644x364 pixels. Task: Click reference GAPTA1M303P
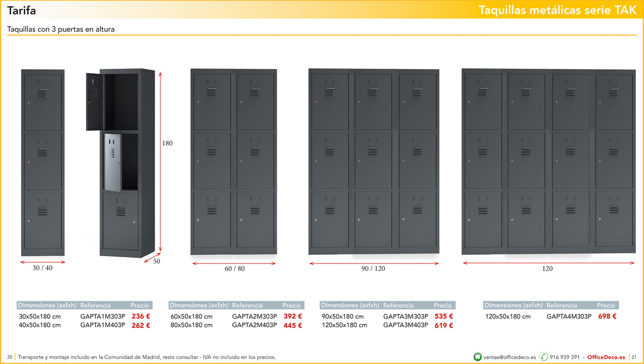pyautogui.click(x=103, y=316)
